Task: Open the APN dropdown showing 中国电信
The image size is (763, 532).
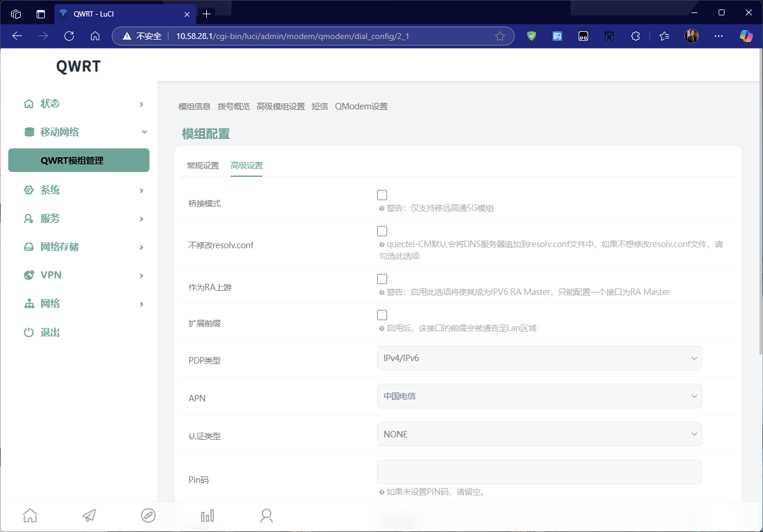Action: pyautogui.click(x=539, y=396)
